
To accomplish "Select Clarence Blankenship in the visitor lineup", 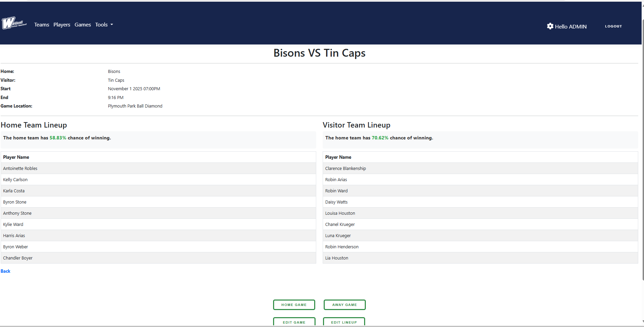I will [345, 168].
